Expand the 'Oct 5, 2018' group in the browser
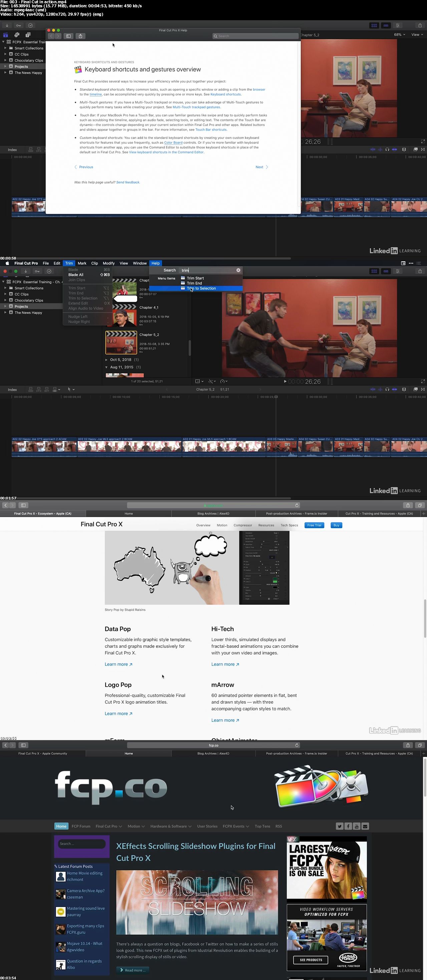Viewport: 427px width, 980px height. tap(106, 360)
